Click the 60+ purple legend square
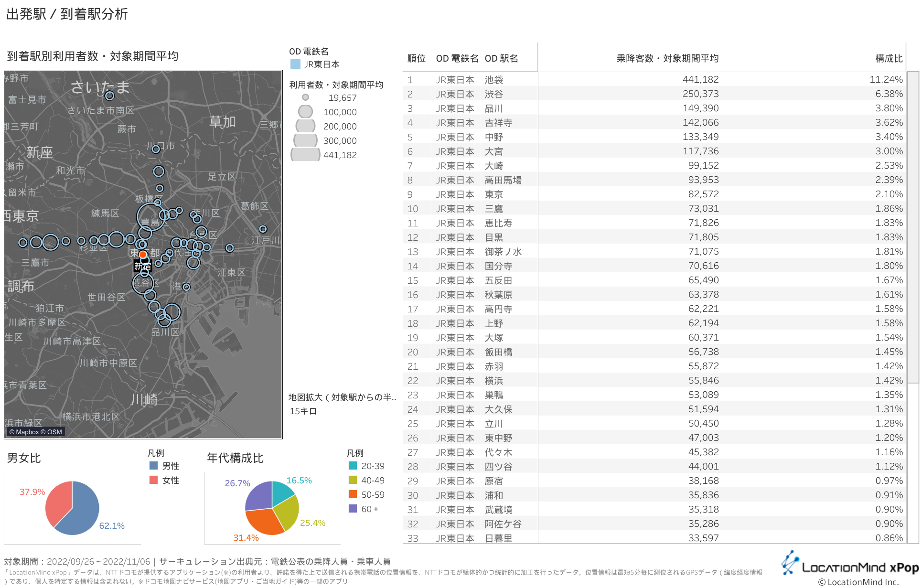 pos(353,509)
